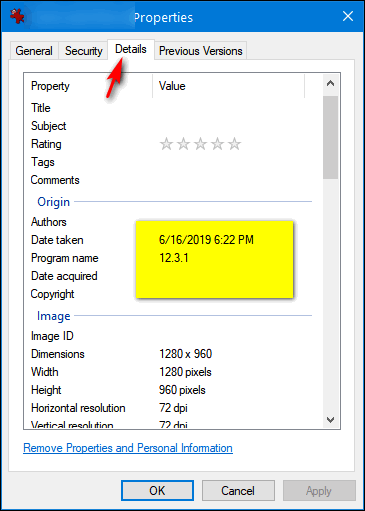Click the Cancel button
Image resolution: width=365 pixels, height=511 pixels.
click(x=238, y=491)
